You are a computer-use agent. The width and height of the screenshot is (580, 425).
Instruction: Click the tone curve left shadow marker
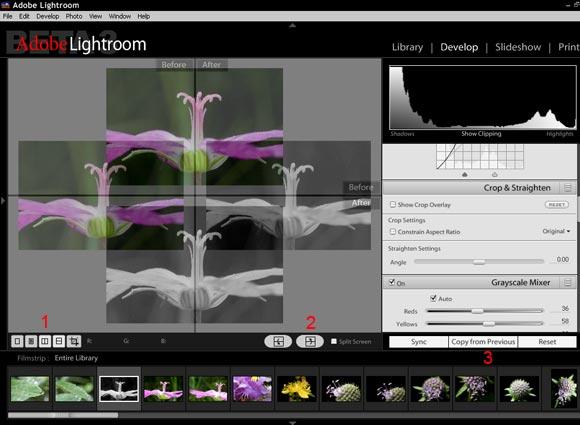pyautogui.click(x=465, y=174)
